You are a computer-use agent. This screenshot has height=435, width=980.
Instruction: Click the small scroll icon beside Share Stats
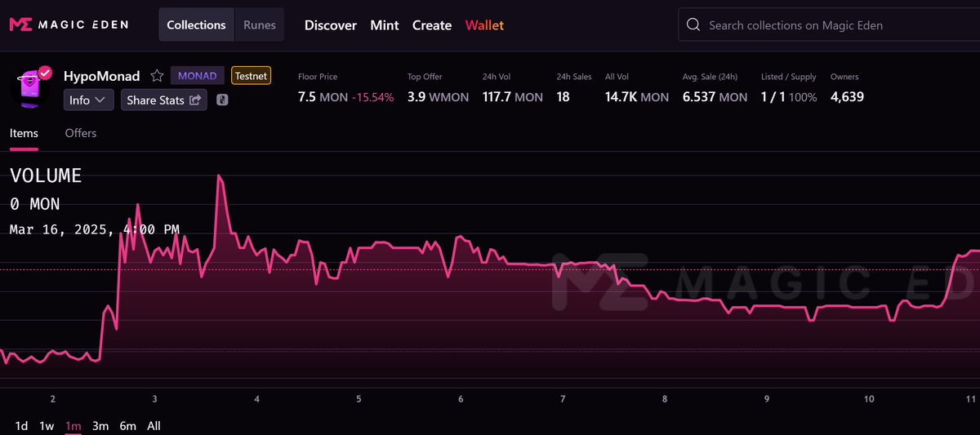(222, 100)
